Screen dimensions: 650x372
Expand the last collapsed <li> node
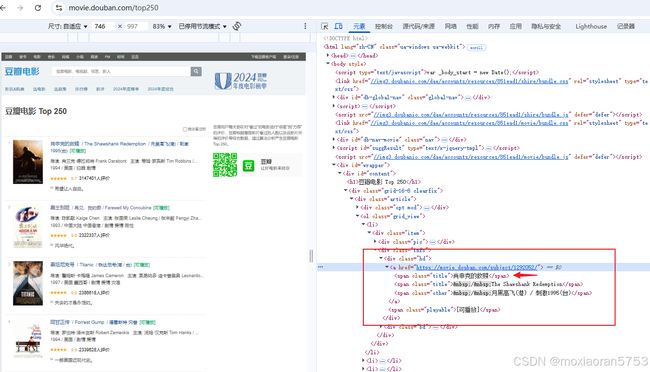[364, 369]
